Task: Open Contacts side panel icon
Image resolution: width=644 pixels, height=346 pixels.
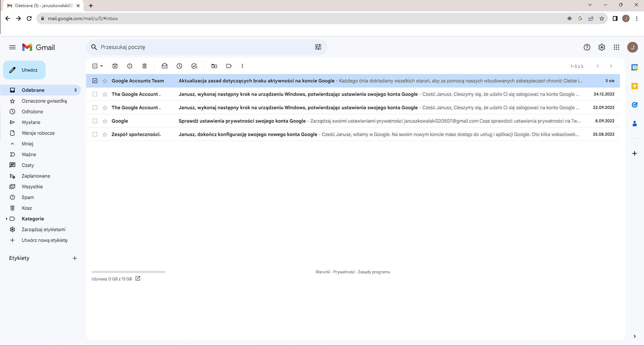Action: pos(634,124)
